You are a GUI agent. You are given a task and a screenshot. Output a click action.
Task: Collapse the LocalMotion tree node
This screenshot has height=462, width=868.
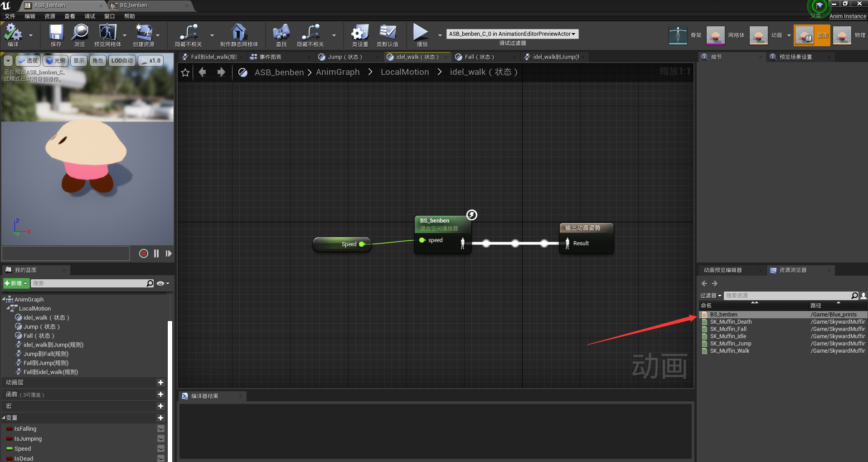8,308
